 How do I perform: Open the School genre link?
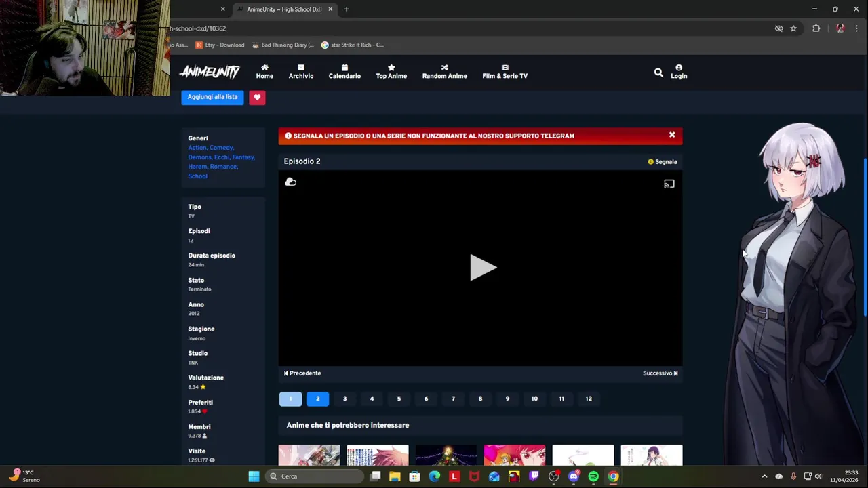pos(197,176)
